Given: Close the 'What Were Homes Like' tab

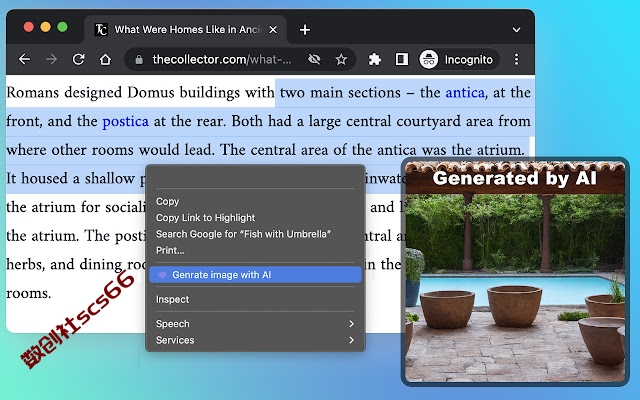Looking at the screenshot, I should [273, 29].
